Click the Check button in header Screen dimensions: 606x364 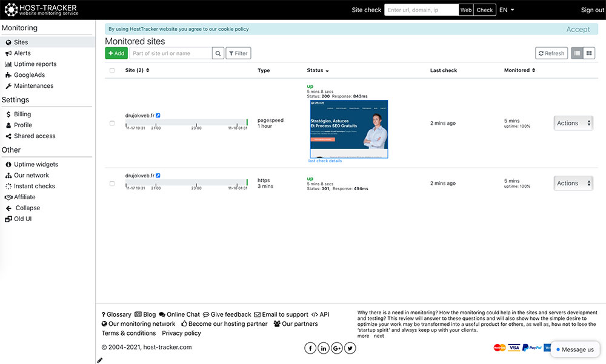[485, 10]
